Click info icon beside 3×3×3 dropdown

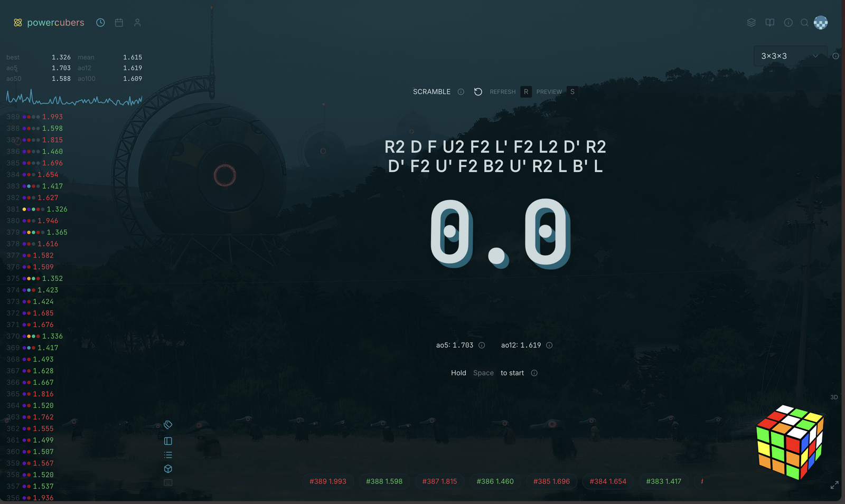[x=835, y=56]
